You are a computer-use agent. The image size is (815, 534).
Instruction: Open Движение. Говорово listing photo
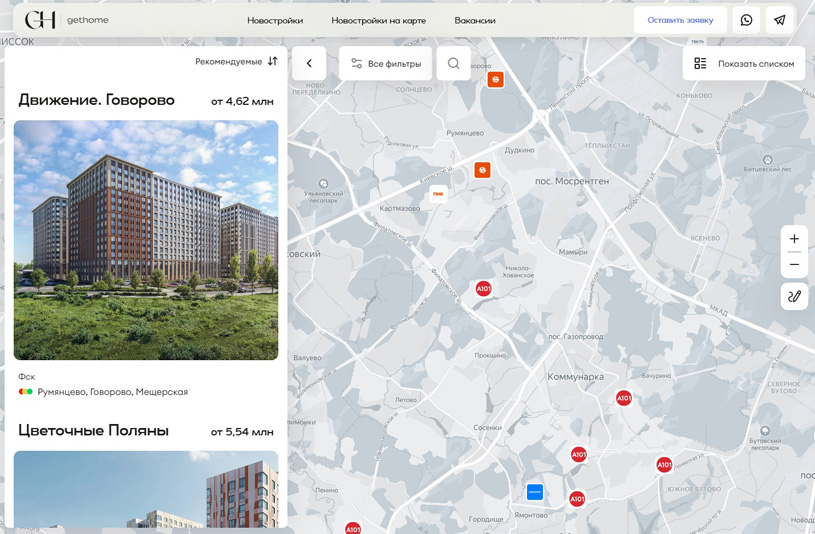click(x=146, y=240)
